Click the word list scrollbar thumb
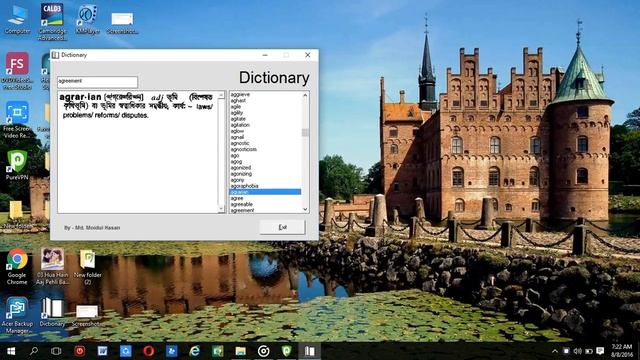Image resolution: width=640 pixels, height=360 pixels. point(305,133)
